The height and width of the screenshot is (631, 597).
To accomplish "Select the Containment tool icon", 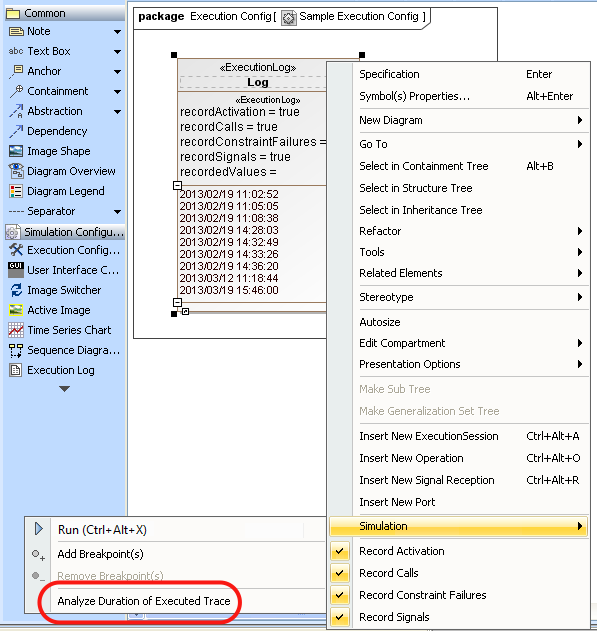I will click(16, 91).
